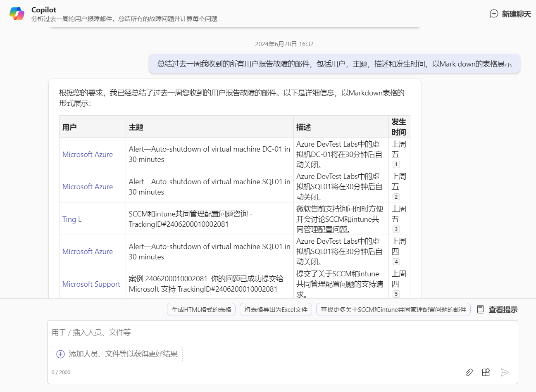The width and height of the screenshot is (536, 392).
Task: Open the Ting L user link
Action: click(72, 219)
